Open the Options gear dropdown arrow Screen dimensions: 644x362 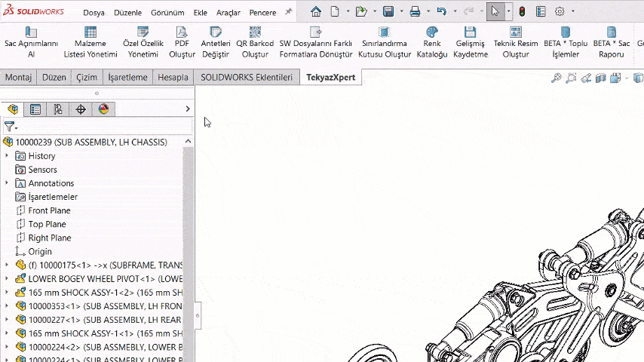click(x=573, y=11)
